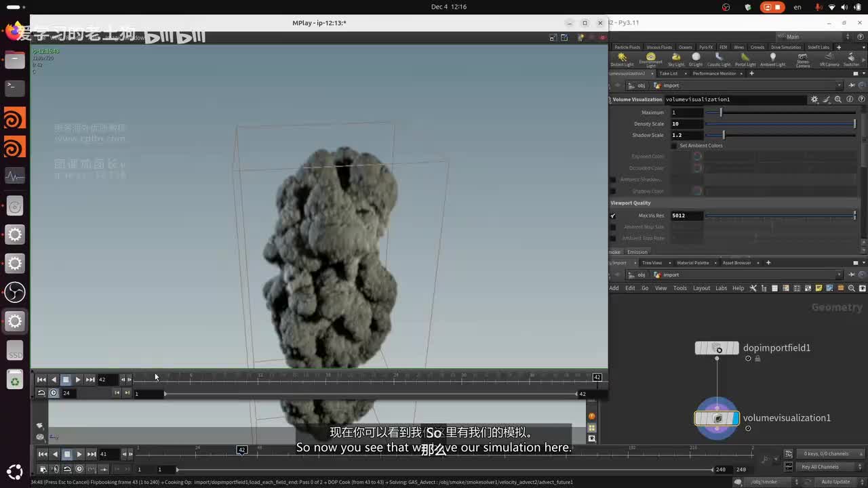Click the Sky Light shelf tool

tap(676, 59)
